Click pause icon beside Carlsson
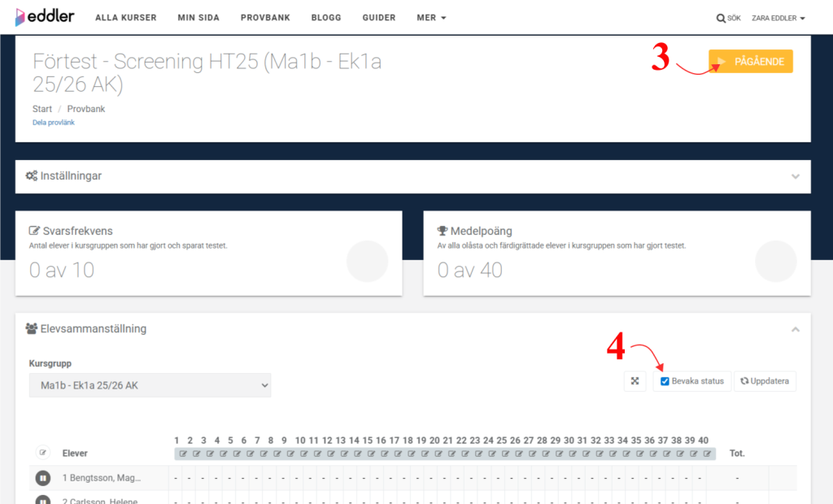This screenshot has width=833, height=504. coord(43,499)
